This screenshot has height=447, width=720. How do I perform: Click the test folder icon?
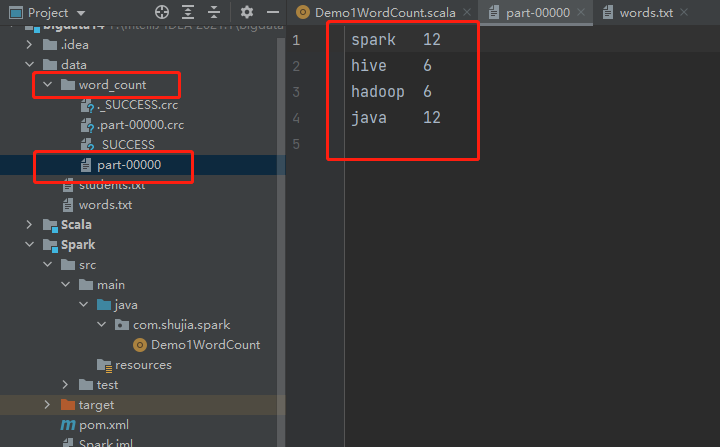click(x=86, y=385)
